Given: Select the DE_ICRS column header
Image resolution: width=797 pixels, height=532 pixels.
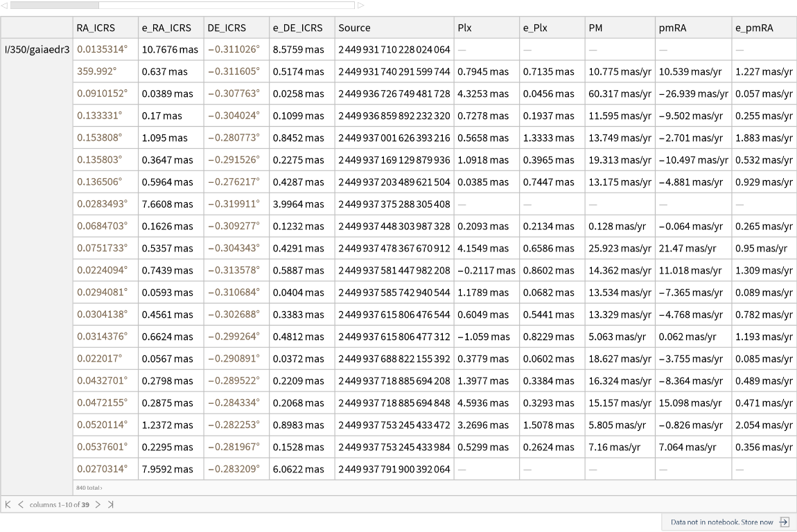Looking at the screenshot, I should pos(227,28).
